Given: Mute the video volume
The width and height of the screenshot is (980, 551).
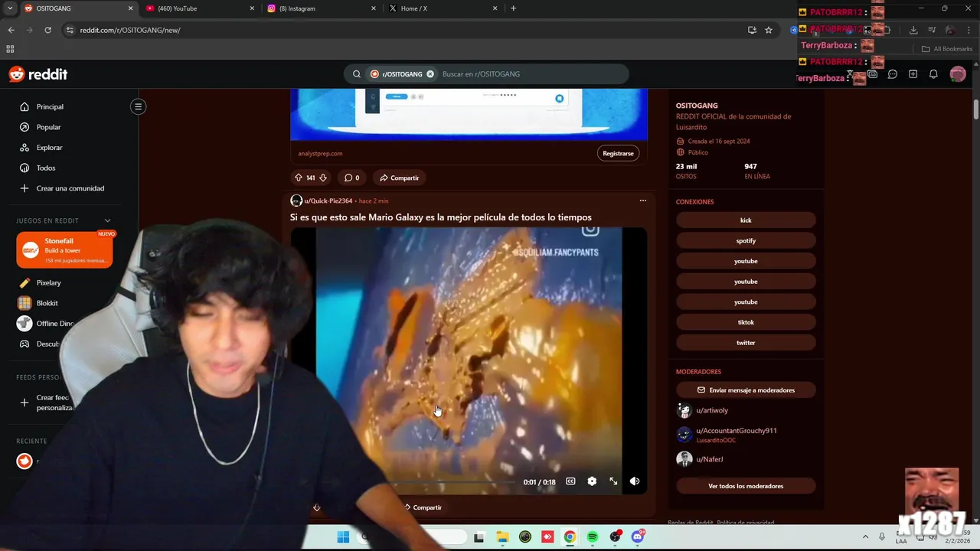Looking at the screenshot, I should pos(635,481).
